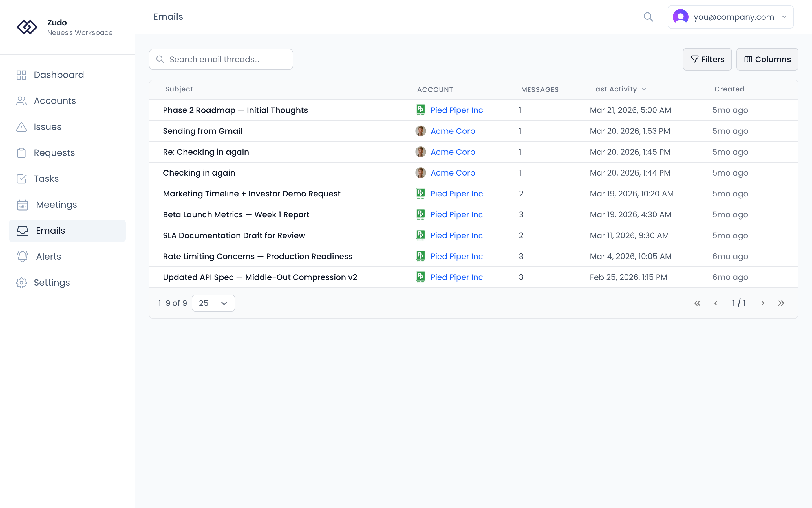Click Pied Piper Inc link in Rate Limiting row
This screenshot has width=812, height=508.
point(456,256)
